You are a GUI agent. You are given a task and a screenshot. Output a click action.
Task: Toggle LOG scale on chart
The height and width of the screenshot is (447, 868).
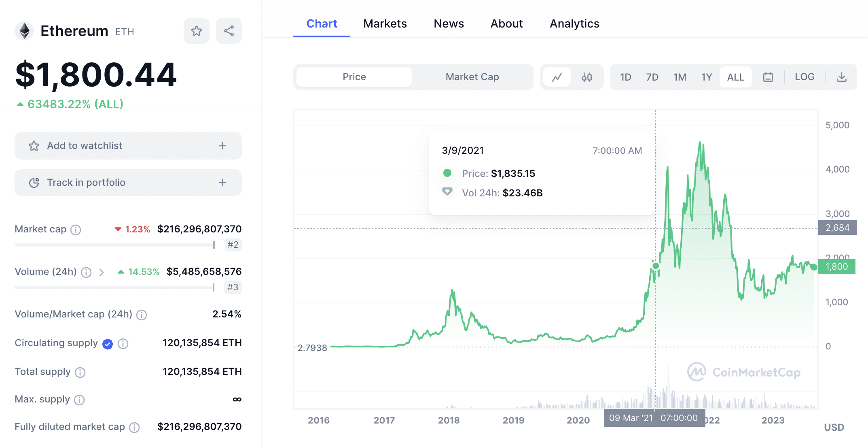[x=804, y=77]
